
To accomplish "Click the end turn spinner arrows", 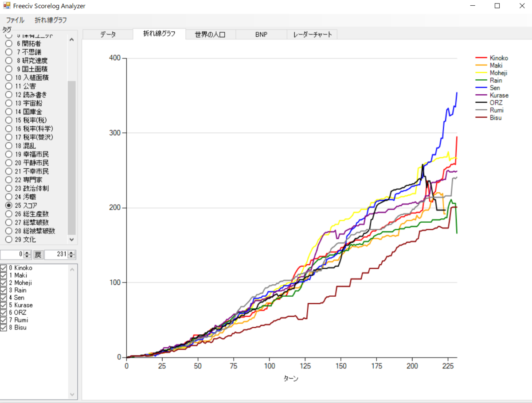I will tap(71, 255).
